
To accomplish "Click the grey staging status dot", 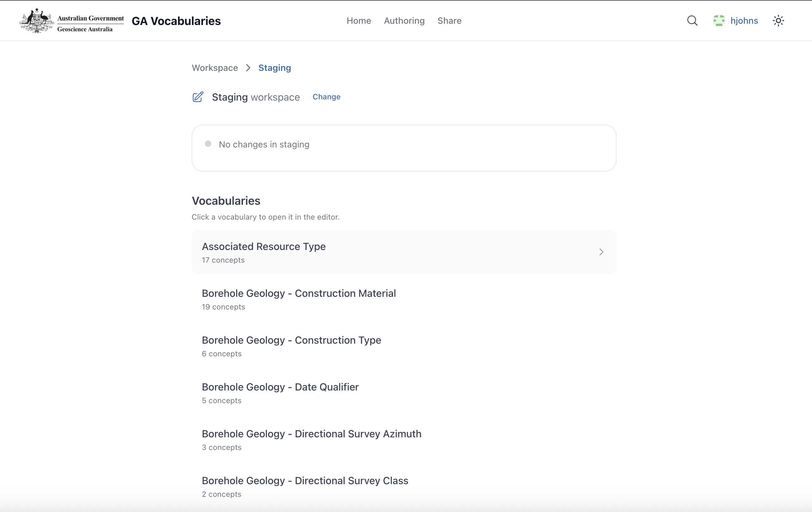I will tap(208, 144).
